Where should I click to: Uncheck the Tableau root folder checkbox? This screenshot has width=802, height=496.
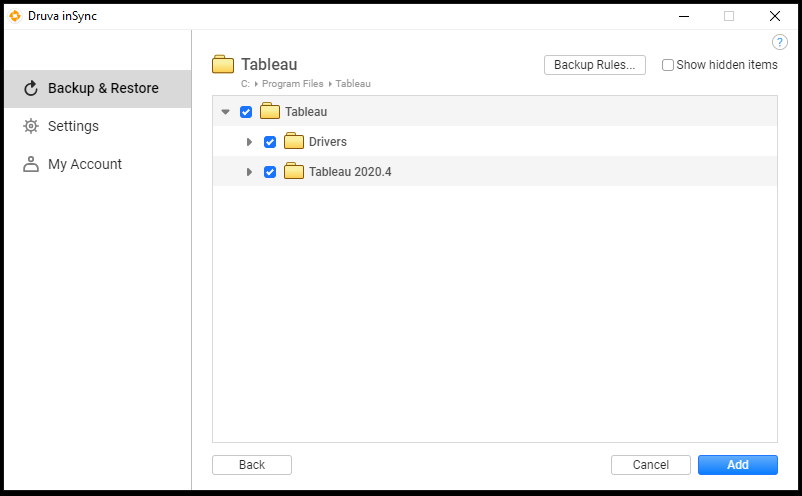pyautogui.click(x=246, y=112)
